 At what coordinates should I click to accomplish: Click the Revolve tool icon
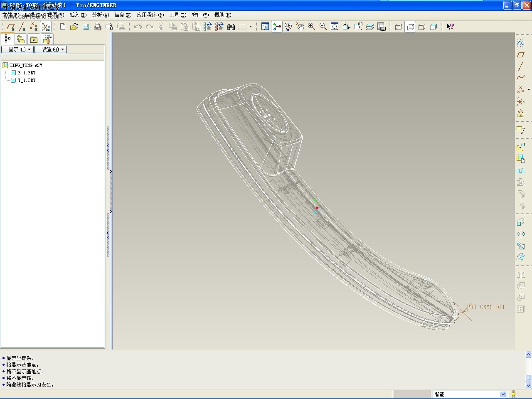(x=520, y=234)
